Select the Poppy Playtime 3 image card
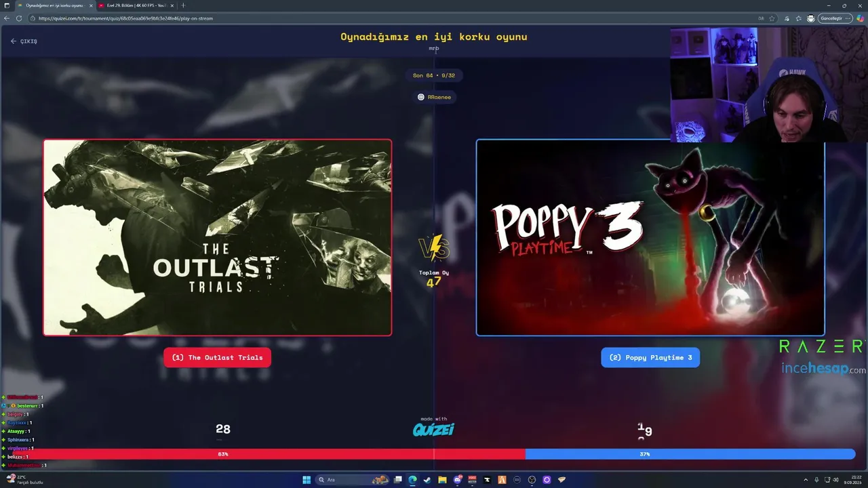This screenshot has width=868, height=488. pyautogui.click(x=650, y=237)
